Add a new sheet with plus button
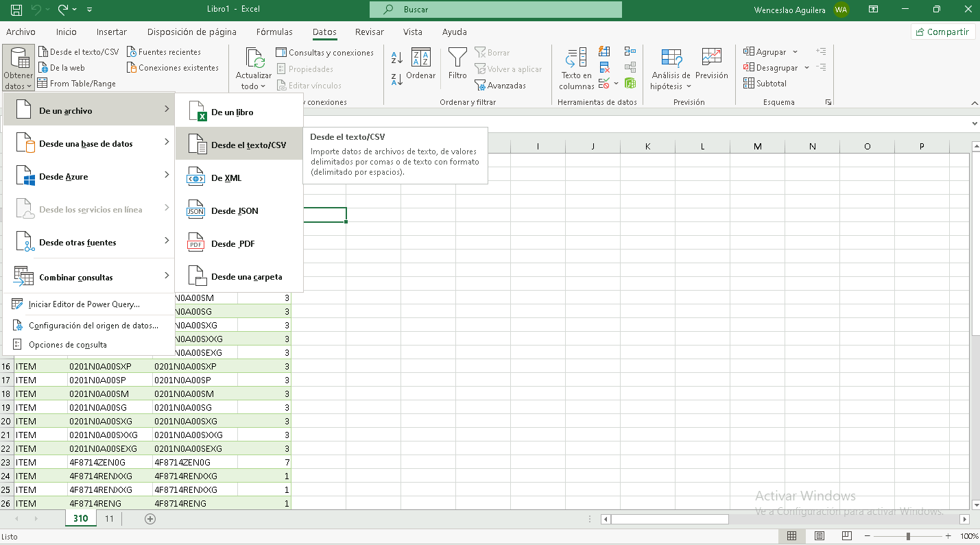The height and width of the screenshot is (545, 980). (150, 519)
